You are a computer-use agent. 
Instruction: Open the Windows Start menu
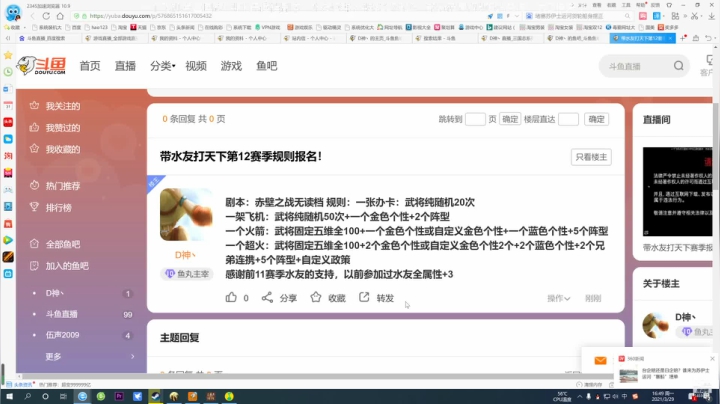9,396
